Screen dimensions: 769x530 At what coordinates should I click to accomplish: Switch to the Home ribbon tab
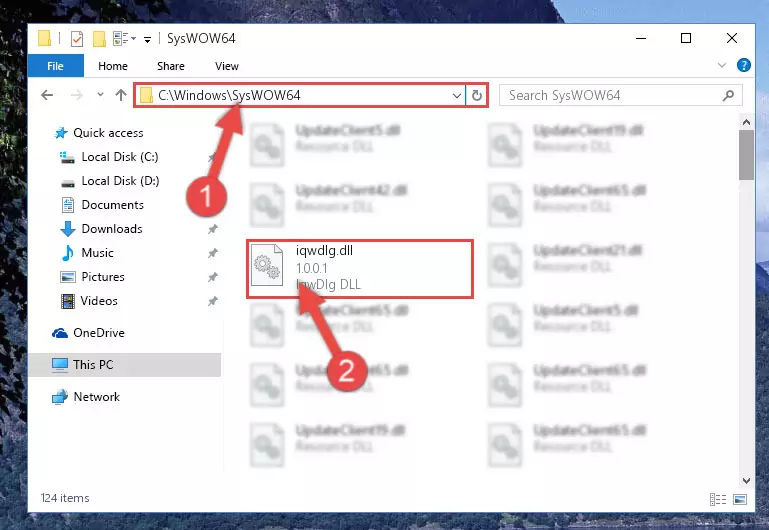click(113, 66)
